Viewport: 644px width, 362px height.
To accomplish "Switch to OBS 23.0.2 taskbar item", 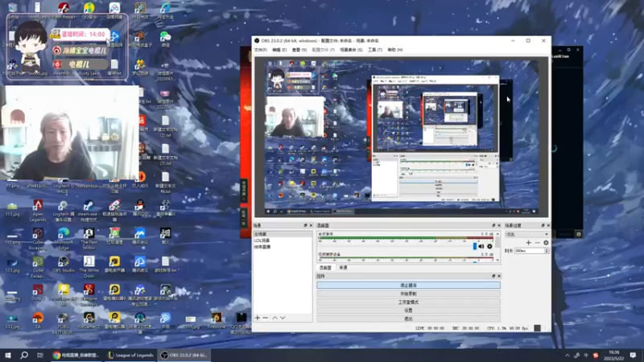I will pos(184,355).
